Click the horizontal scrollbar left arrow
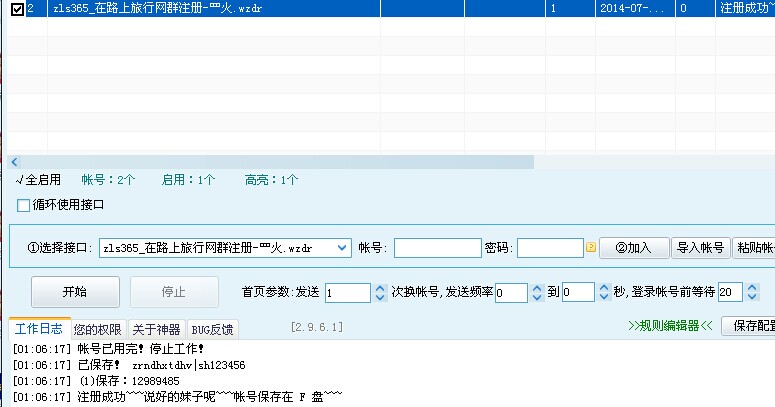 14,162
